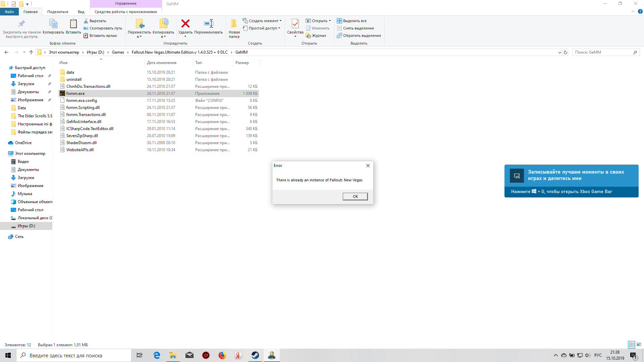The image size is (644, 362).
Task: Switch to details view toggle in status bar
Action: (x=632, y=345)
